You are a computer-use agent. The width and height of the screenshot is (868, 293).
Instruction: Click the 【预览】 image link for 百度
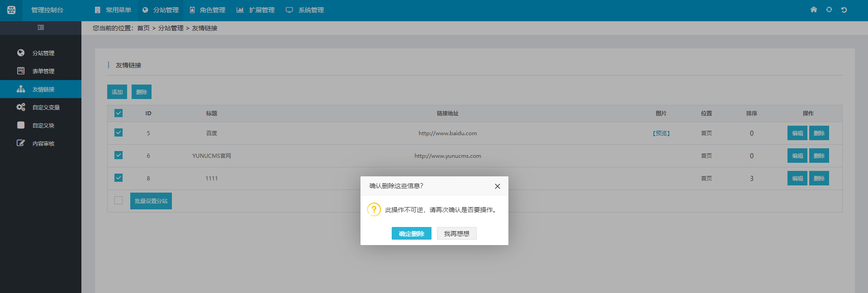(x=661, y=133)
